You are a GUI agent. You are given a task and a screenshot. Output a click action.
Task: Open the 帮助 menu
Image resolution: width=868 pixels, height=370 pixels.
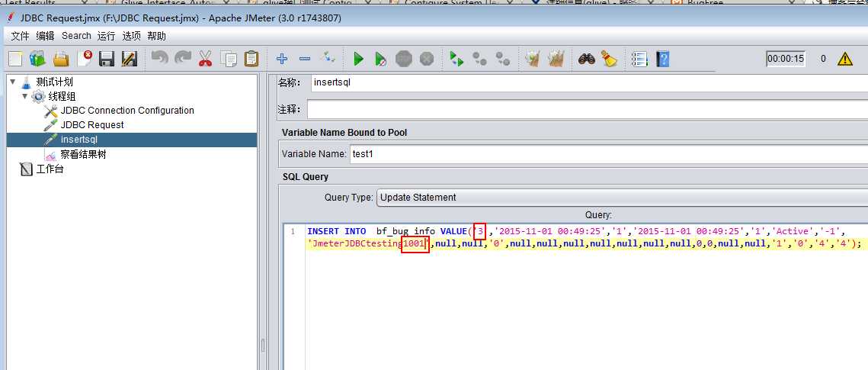157,36
